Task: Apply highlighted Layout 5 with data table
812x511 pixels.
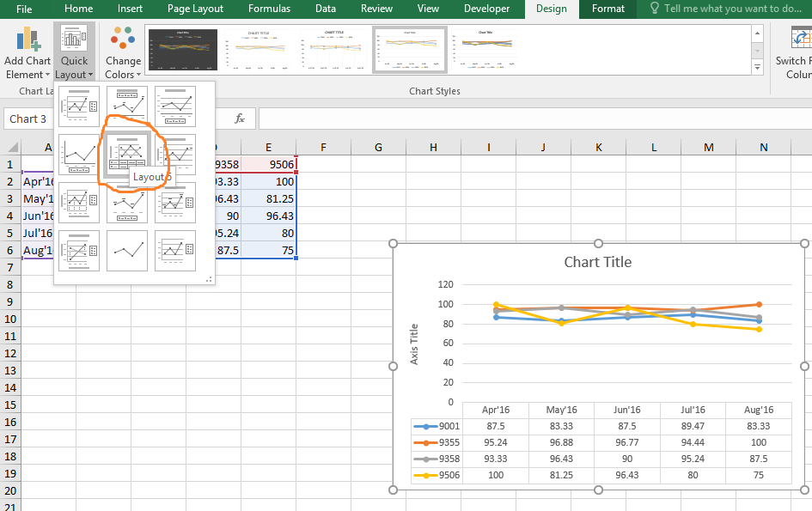Action: (127, 155)
